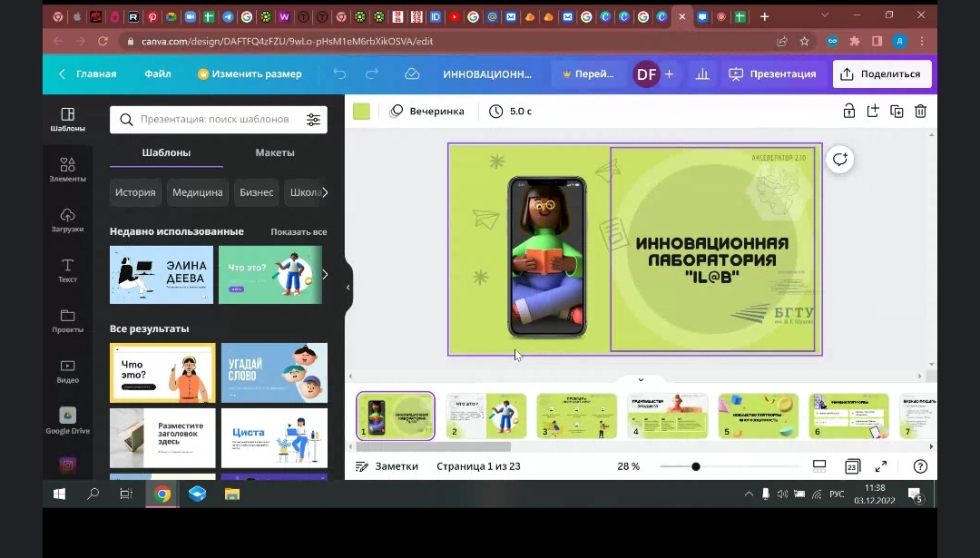The image size is (980, 558).
Task: Choose the ЭЛИНА ДЕЕВА recent template
Action: point(162,274)
